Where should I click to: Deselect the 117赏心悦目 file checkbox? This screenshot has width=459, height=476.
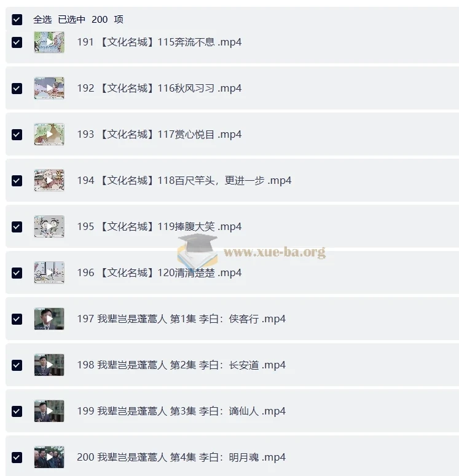click(17, 135)
